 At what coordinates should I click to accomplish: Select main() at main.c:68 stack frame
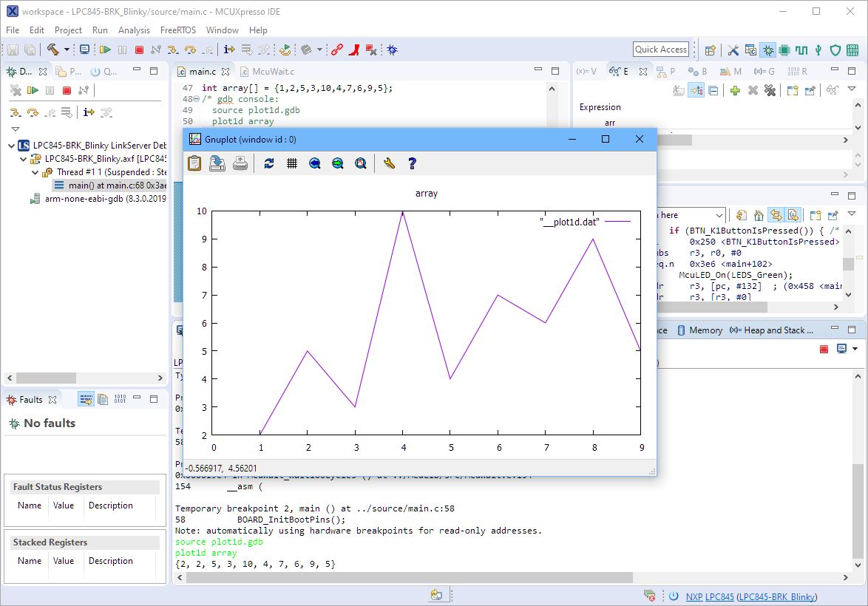click(x=109, y=185)
